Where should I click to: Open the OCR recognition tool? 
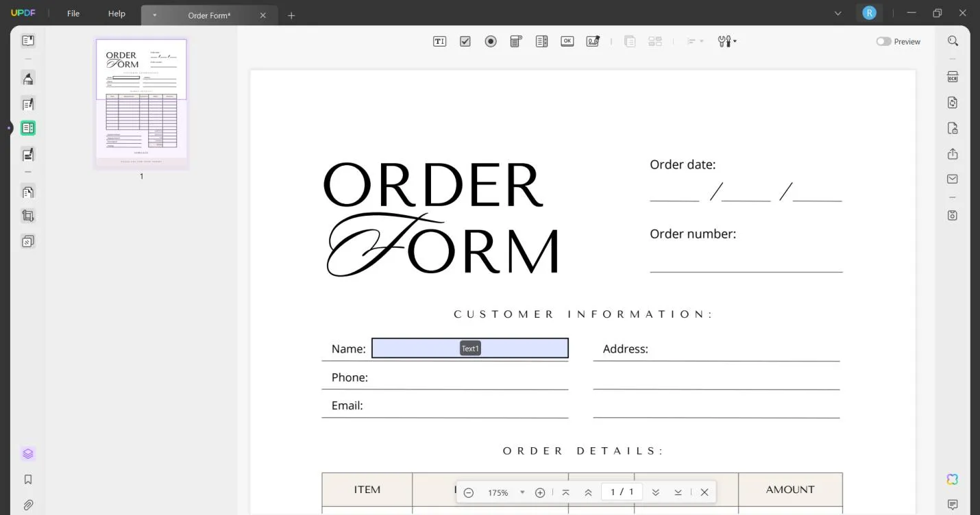[953, 77]
